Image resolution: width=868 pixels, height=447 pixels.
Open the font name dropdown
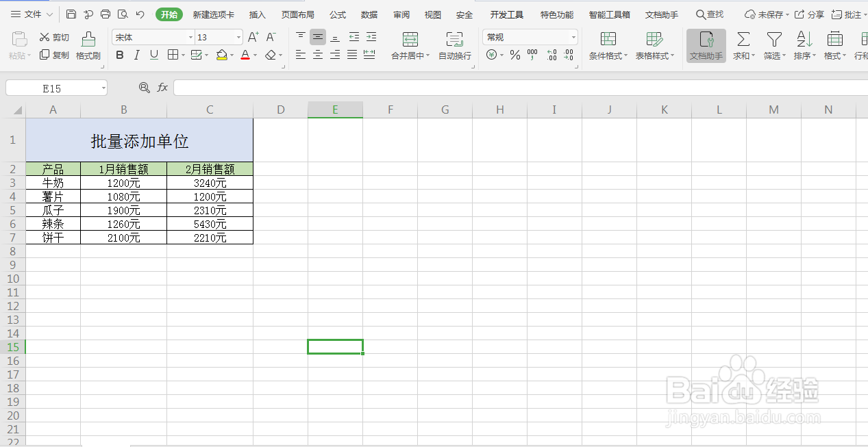(191, 36)
